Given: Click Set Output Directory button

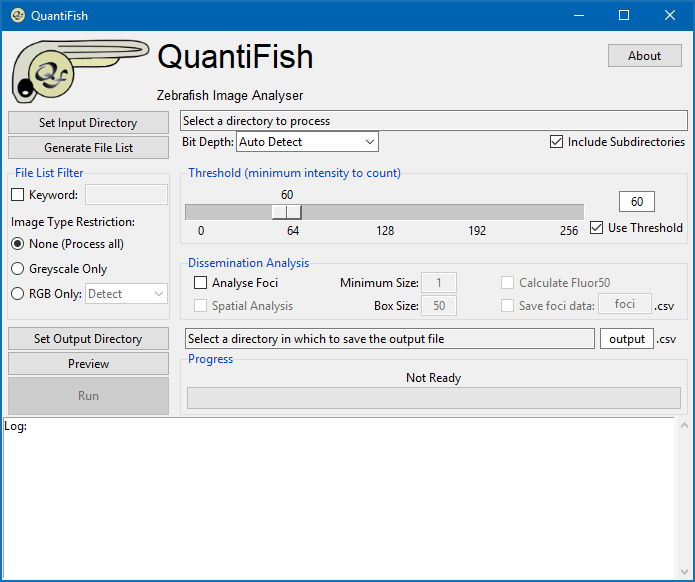Looking at the screenshot, I should pyautogui.click(x=88, y=339).
